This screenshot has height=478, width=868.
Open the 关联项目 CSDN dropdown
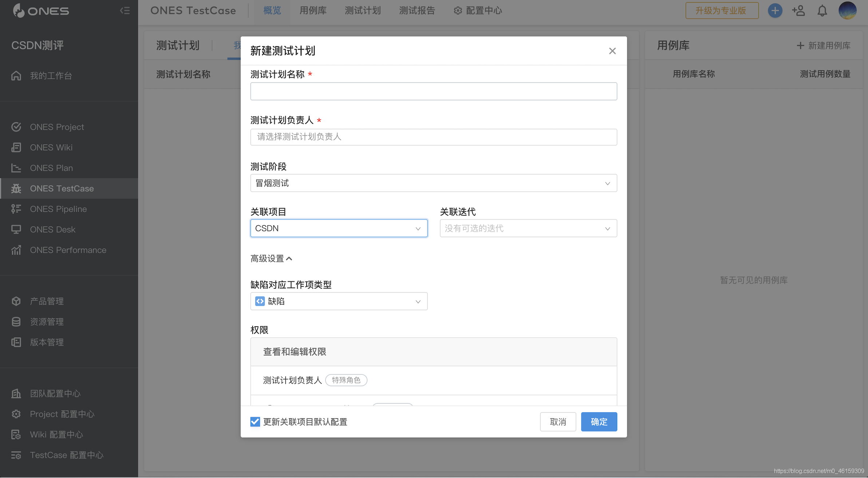(339, 228)
